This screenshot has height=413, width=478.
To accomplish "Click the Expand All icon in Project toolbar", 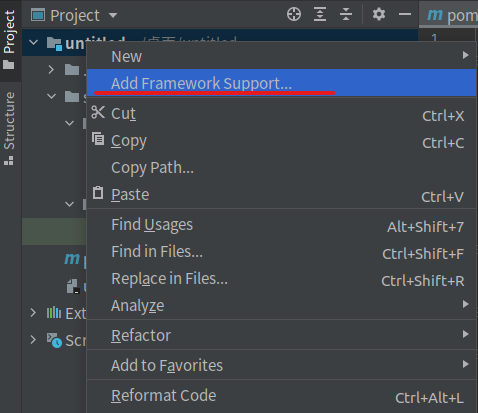I will click(x=320, y=14).
